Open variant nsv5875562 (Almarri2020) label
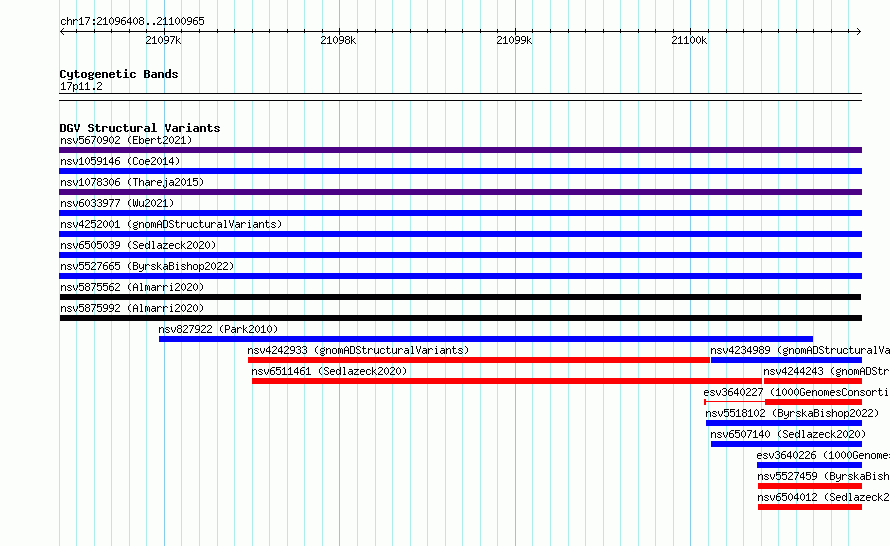The width and height of the screenshot is (890, 546). (x=132, y=287)
